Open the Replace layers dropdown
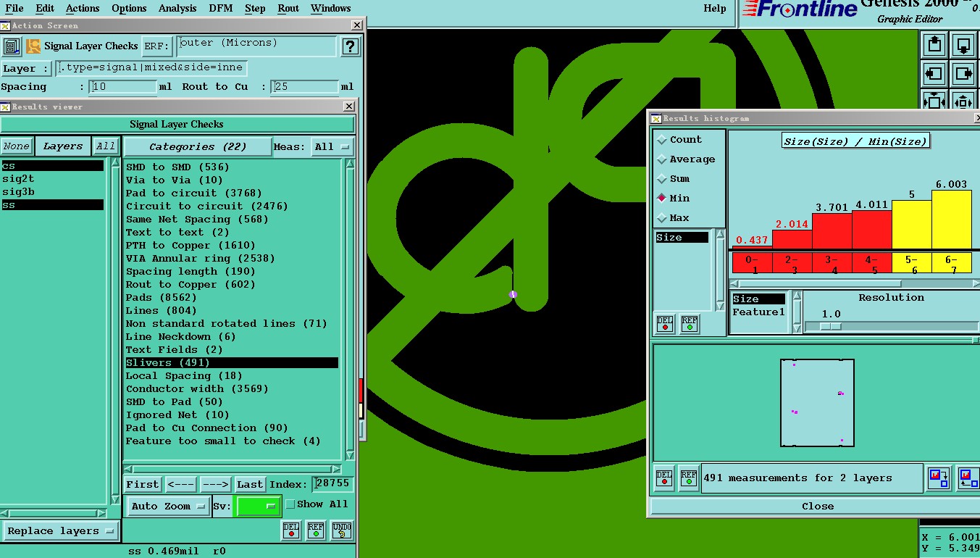The height and width of the screenshot is (558, 980). 60,531
